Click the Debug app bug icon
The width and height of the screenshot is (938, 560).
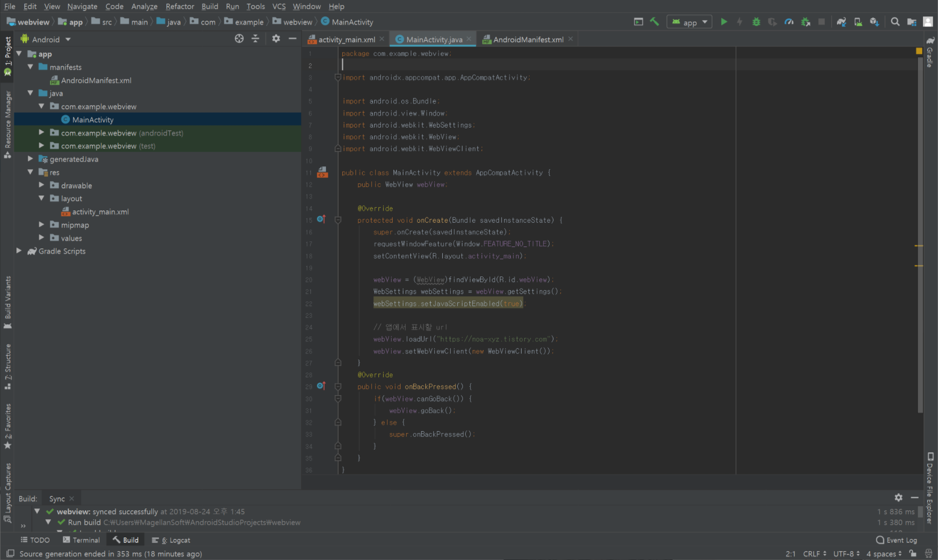pos(756,22)
